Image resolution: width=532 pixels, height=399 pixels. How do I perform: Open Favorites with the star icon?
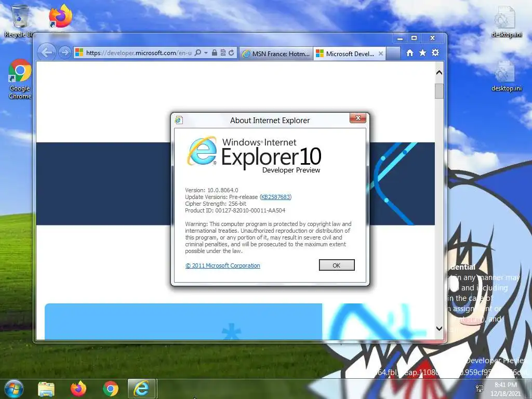422,52
